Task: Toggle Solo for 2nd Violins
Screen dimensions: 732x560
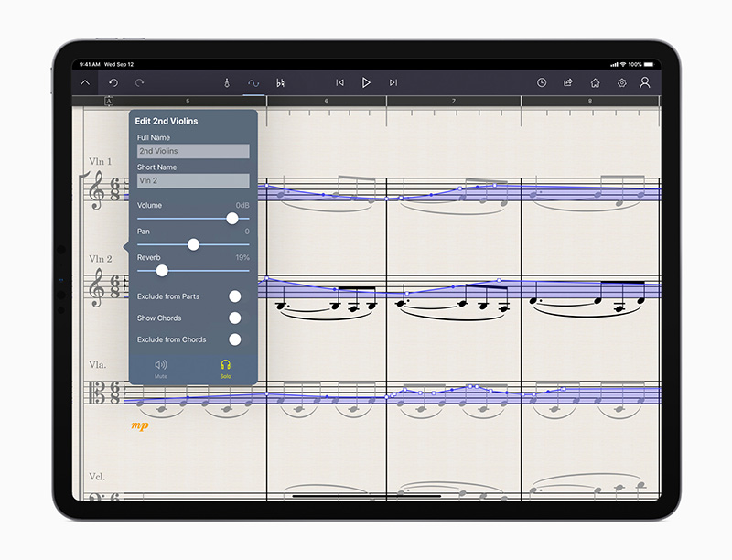Action: click(225, 365)
